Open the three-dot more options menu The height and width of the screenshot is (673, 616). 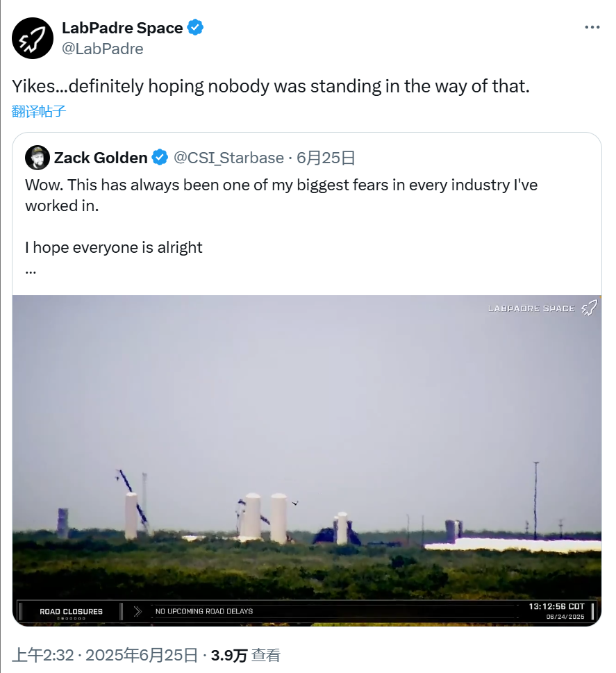(x=592, y=28)
